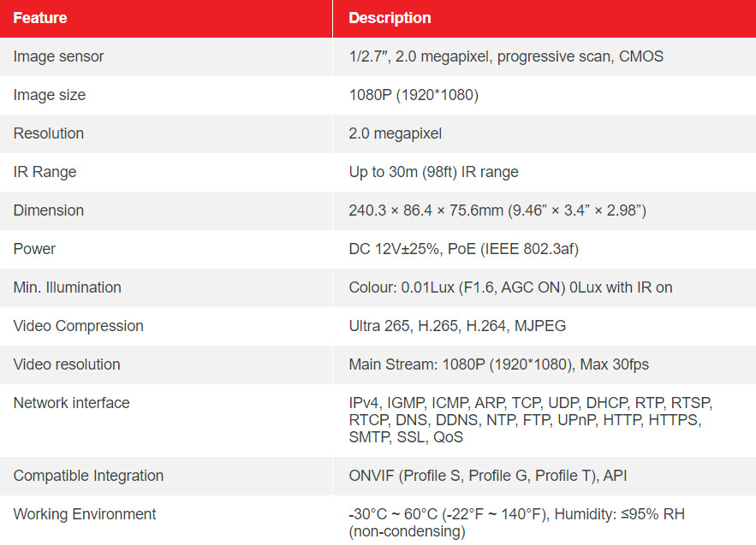This screenshot has height=545, width=756.
Task: Select the Power row label
Action: [34, 249]
